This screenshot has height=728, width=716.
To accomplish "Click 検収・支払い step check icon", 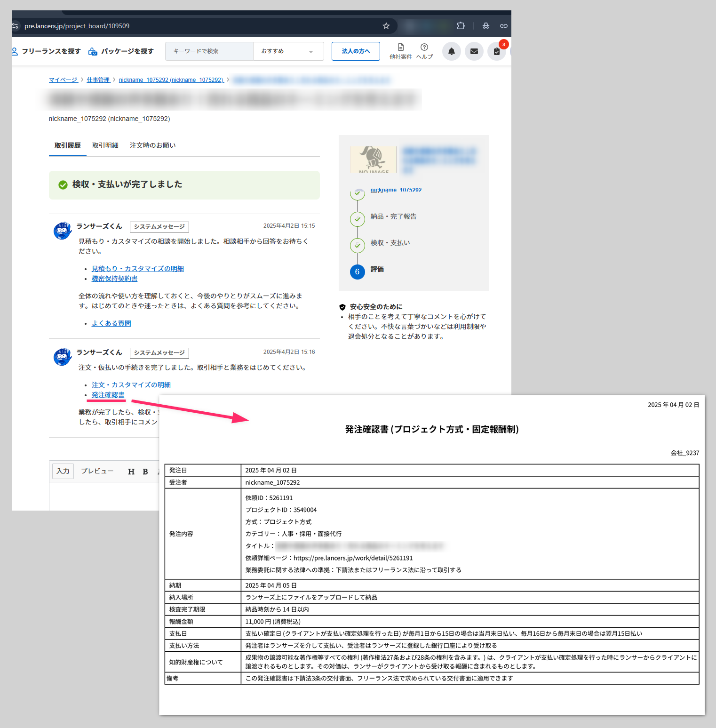I will (358, 245).
